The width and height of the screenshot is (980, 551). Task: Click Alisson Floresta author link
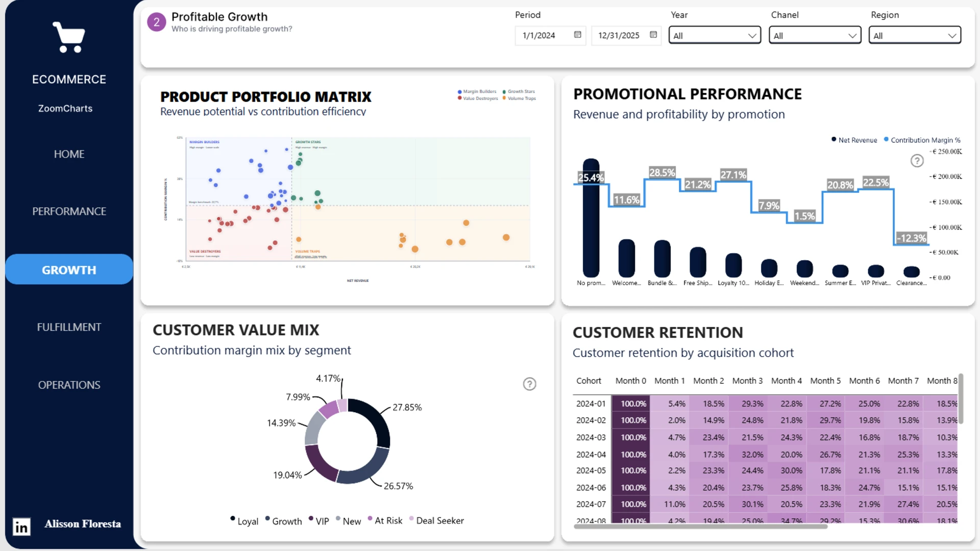click(83, 524)
